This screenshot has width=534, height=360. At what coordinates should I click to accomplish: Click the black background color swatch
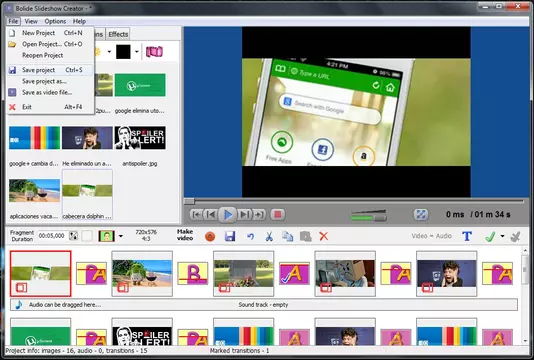[123, 52]
